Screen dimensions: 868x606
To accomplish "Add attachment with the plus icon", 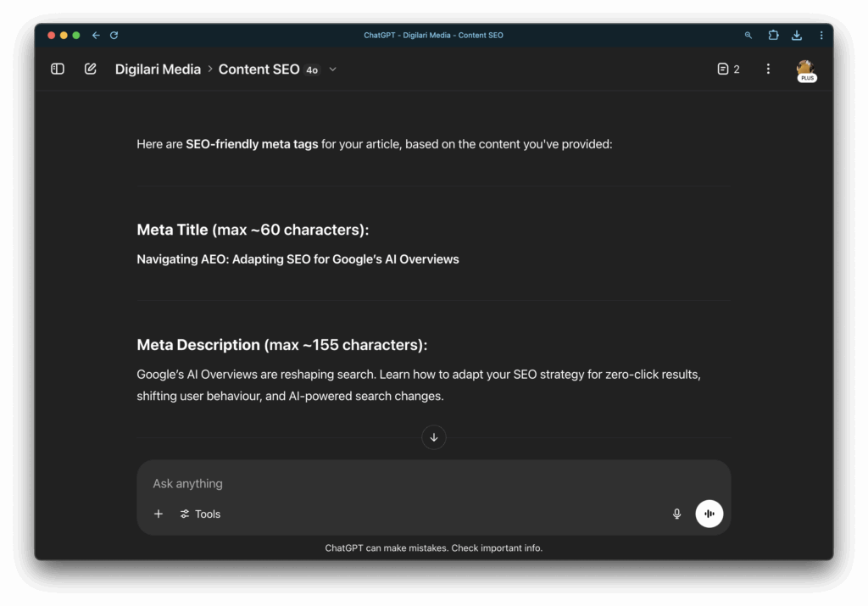I will point(159,514).
